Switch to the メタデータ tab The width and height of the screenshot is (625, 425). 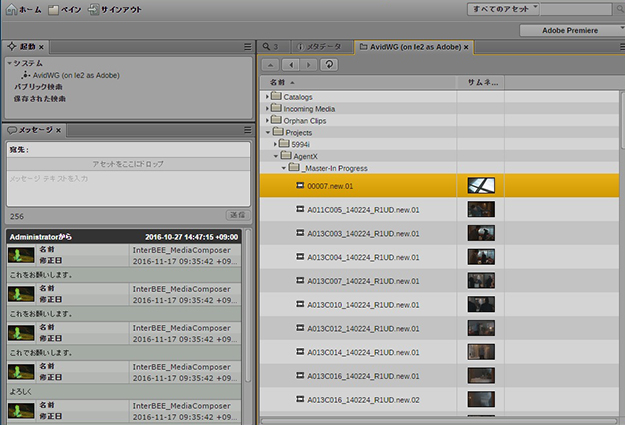pyautogui.click(x=322, y=47)
